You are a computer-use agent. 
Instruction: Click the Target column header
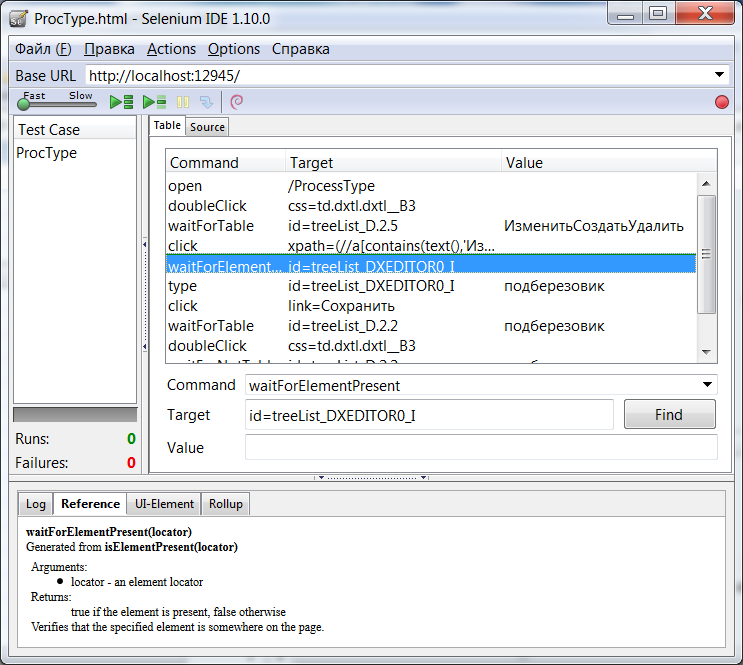[x=393, y=162]
